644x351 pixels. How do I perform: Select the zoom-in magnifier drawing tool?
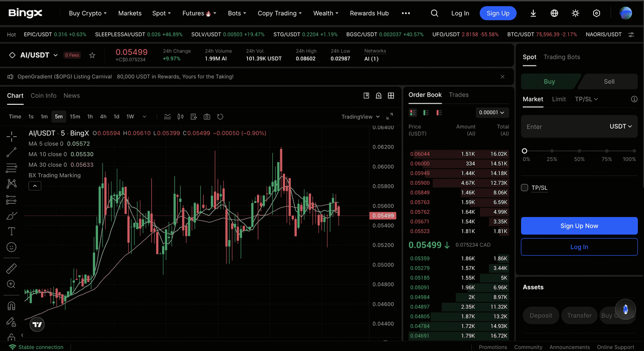pyautogui.click(x=11, y=284)
